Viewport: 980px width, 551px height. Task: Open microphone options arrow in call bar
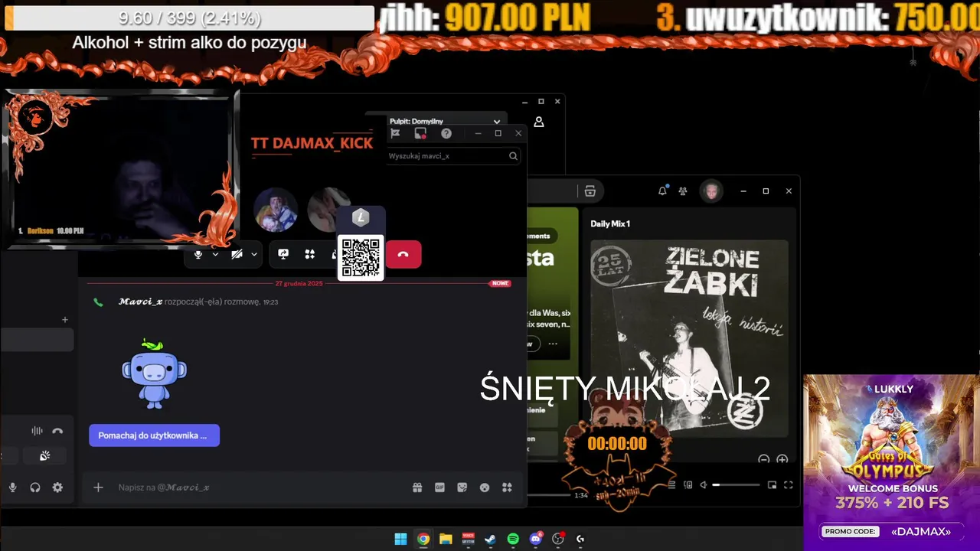pyautogui.click(x=215, y=254)
